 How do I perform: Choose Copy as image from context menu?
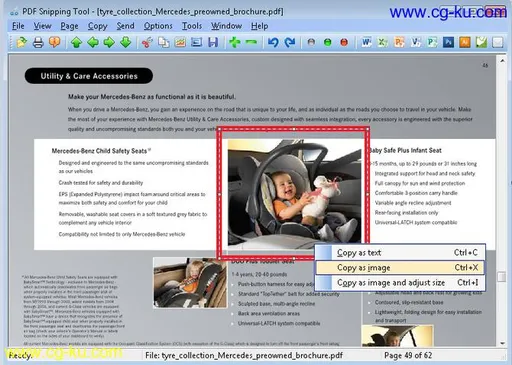[400, 267]
